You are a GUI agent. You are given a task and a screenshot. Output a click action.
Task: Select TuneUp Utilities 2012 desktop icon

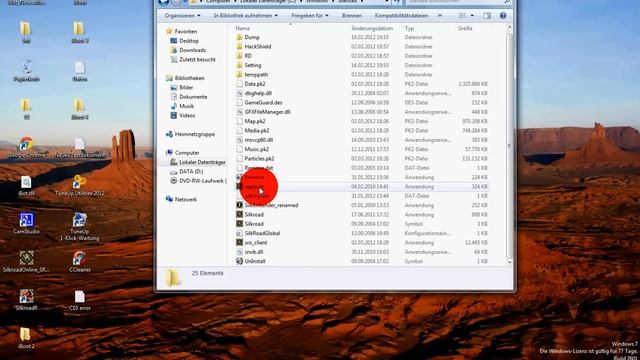[80, 185]
